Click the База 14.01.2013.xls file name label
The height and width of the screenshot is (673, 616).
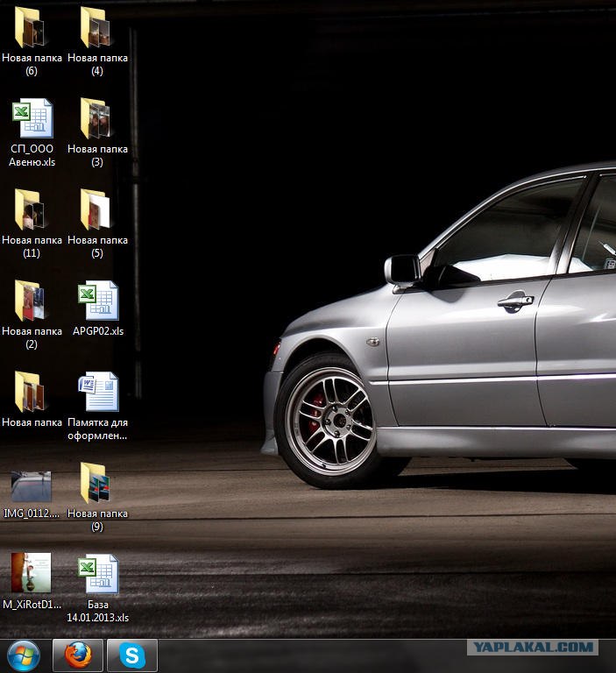(x=97, y=611)
